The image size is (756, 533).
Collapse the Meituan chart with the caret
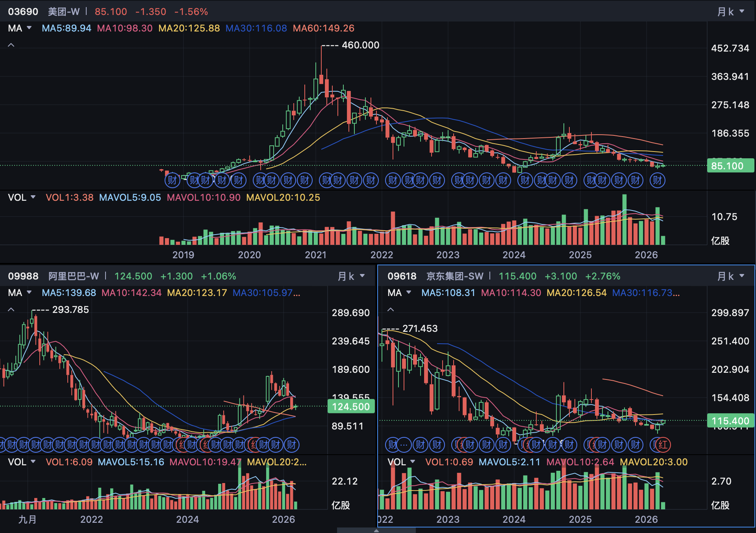11,45
